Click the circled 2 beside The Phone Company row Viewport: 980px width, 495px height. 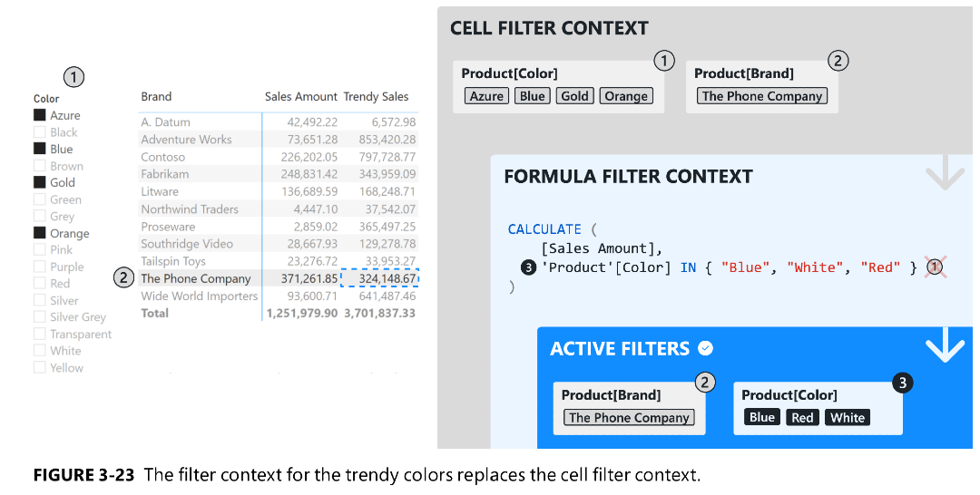[124, 278]
